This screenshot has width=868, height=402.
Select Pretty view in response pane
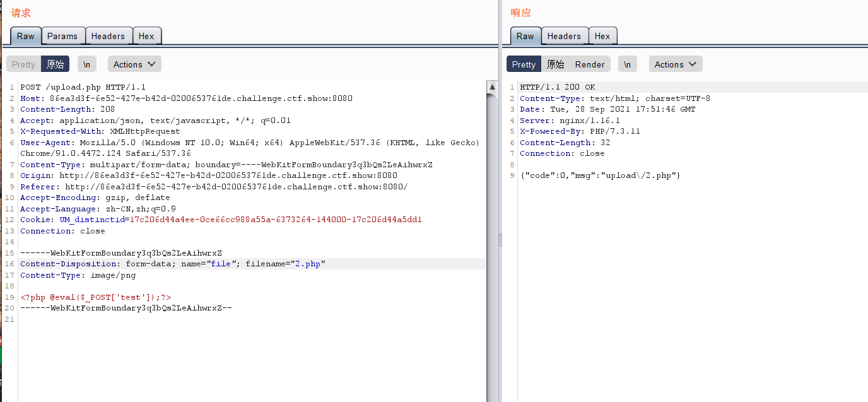pyautogui.click(x=524, y=64)
